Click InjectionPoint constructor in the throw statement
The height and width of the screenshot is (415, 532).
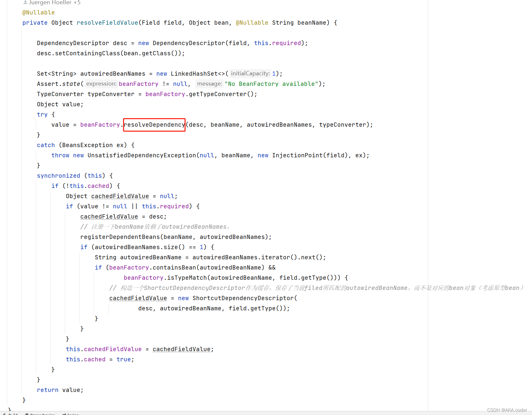click(x=297, y=155)
